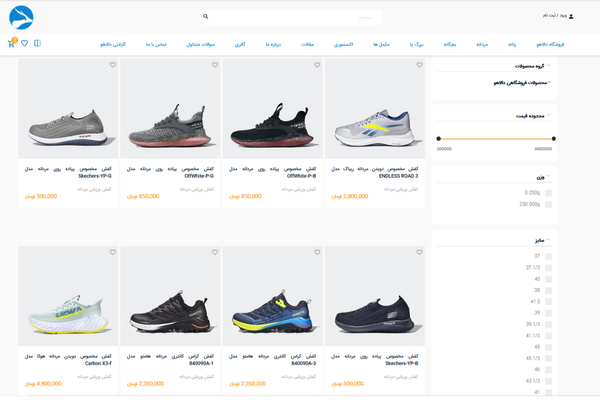600x400 pixels.
Task: Check the size 37.1/3 filter box
Action: coord(548,268)
